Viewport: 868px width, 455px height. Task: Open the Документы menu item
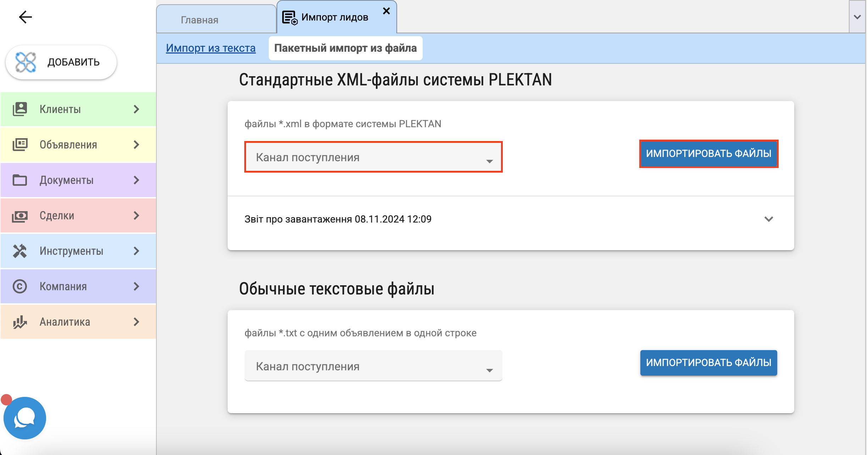pos(78,180)
